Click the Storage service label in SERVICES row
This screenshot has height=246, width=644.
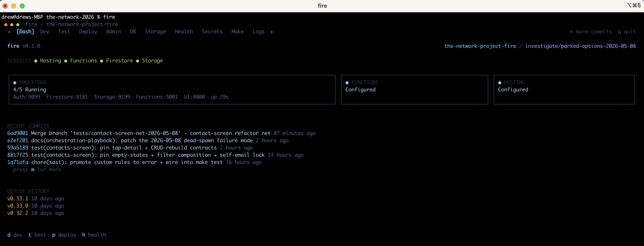pos(152,60)
